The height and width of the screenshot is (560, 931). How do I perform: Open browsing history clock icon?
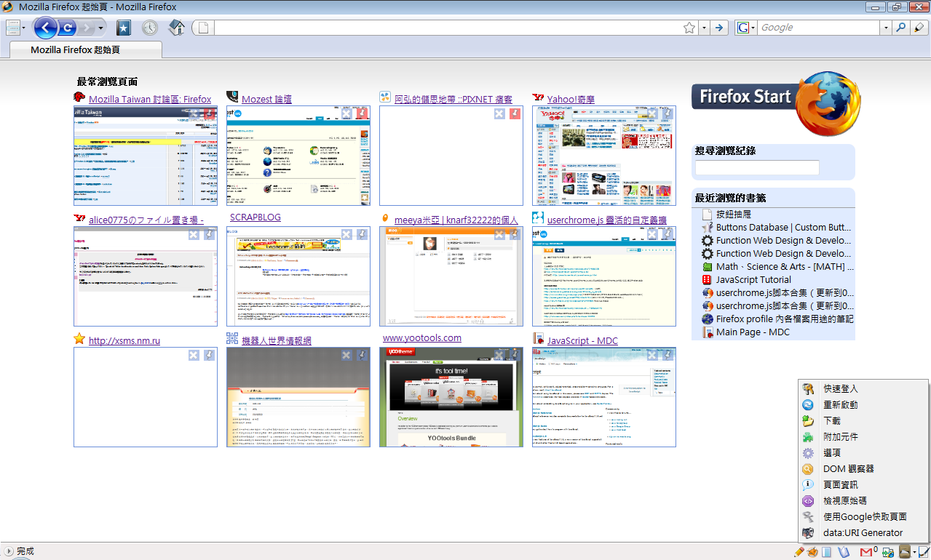click(149, 28)
